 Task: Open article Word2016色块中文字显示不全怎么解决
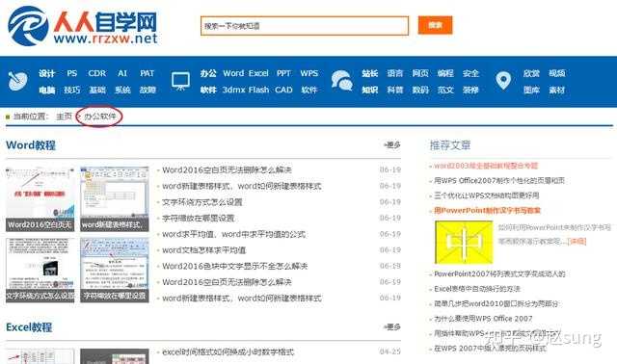tap(235, 267)
